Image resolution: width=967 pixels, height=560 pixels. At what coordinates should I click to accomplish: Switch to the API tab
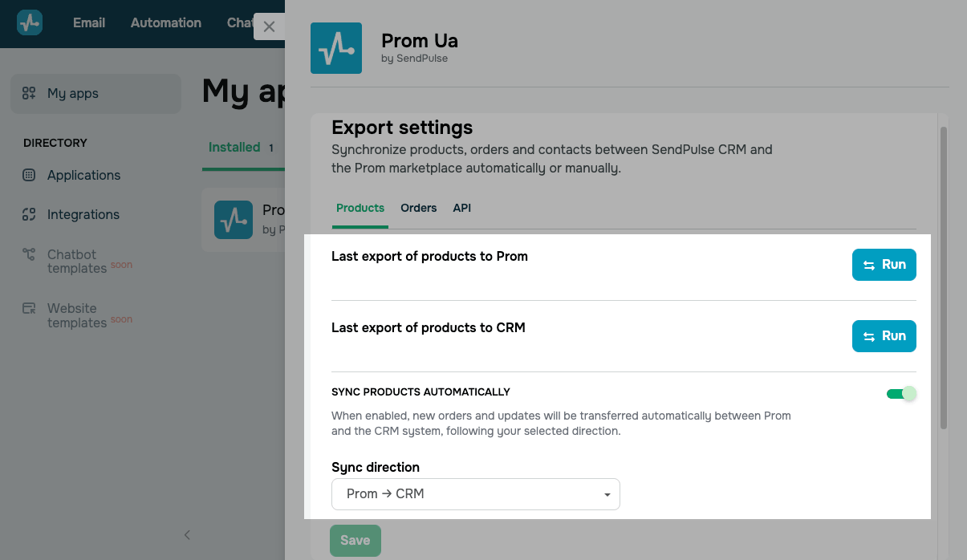461,208
